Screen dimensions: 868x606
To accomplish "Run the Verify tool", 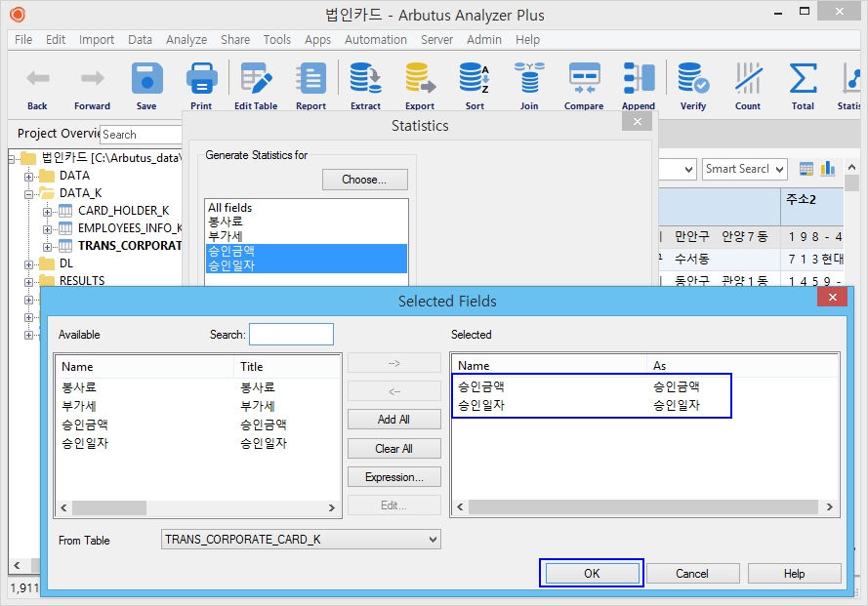I will (693, 78).
